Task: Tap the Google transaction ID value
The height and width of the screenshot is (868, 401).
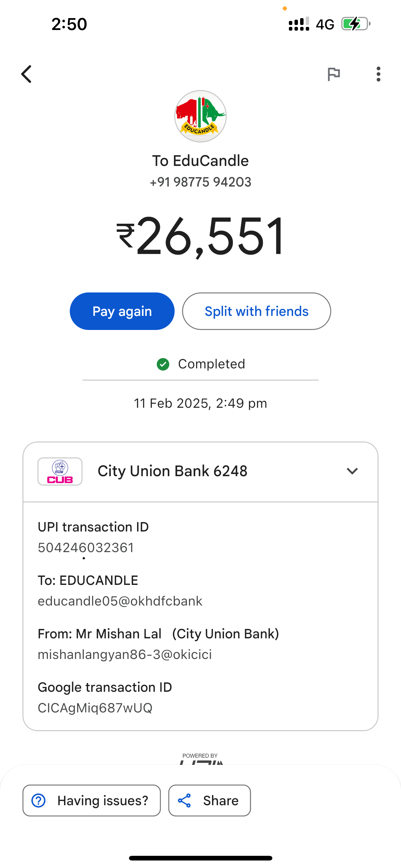Action: 95,708
